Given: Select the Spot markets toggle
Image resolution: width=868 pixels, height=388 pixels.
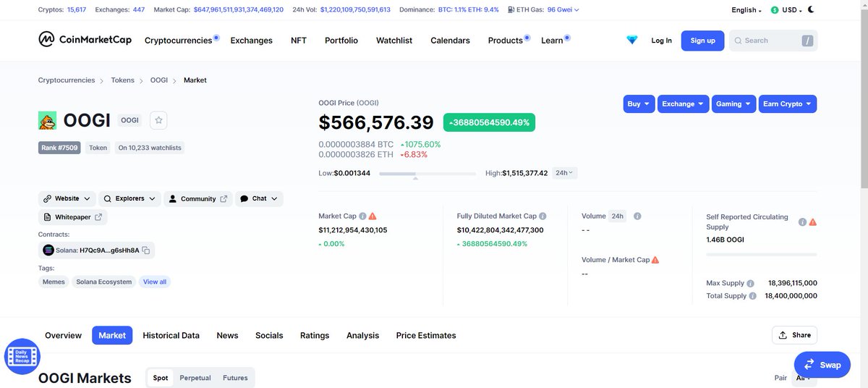Looking at the screenshot, I should click(x=161, y=378).
